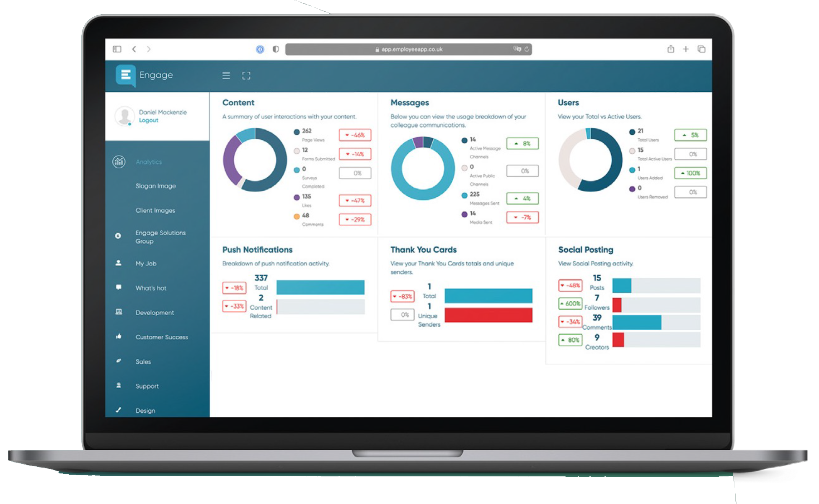Select the Engage Solutions Group icon
Screen dimensions: 819x504
tap(117, 234)
